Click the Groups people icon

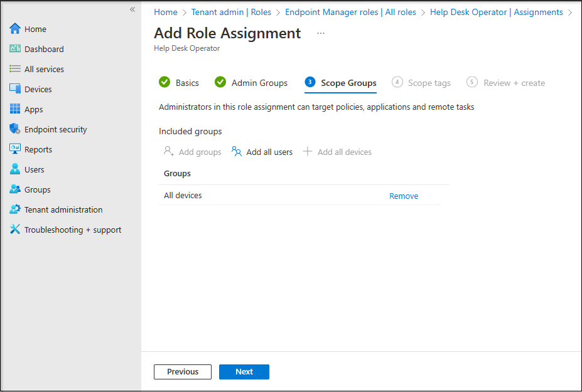15,189
